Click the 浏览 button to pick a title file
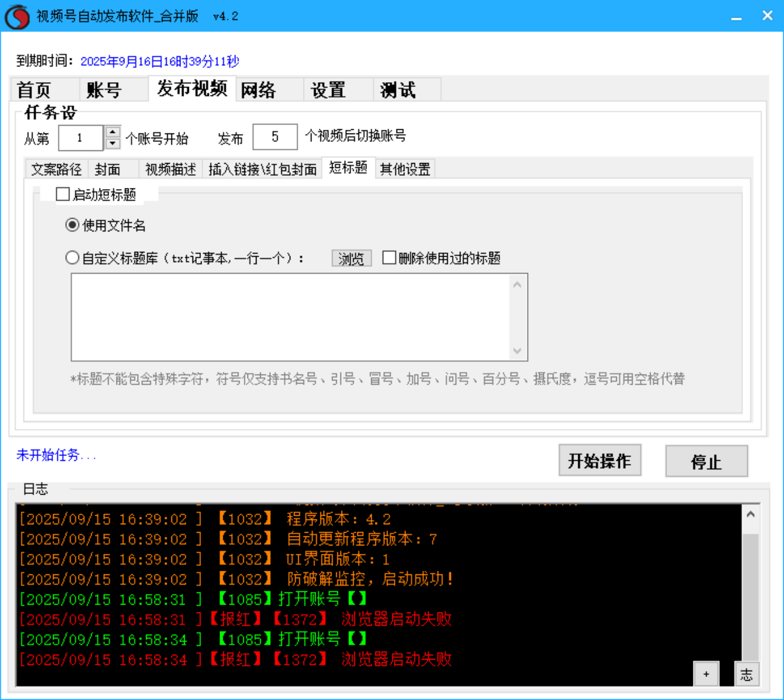 pyautogui.click(x=351, y=258)
